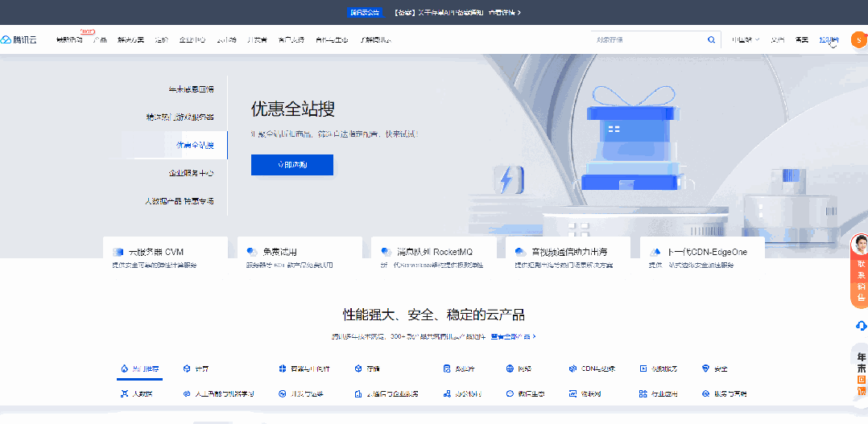Click the 视频服务 play icon
Viewport: 868px width, 424px height.
coord(643,368)
